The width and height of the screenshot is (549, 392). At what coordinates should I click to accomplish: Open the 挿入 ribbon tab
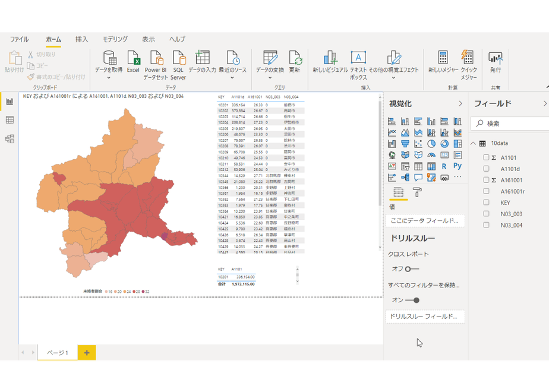pyautogui.click(x=81, y=39)
